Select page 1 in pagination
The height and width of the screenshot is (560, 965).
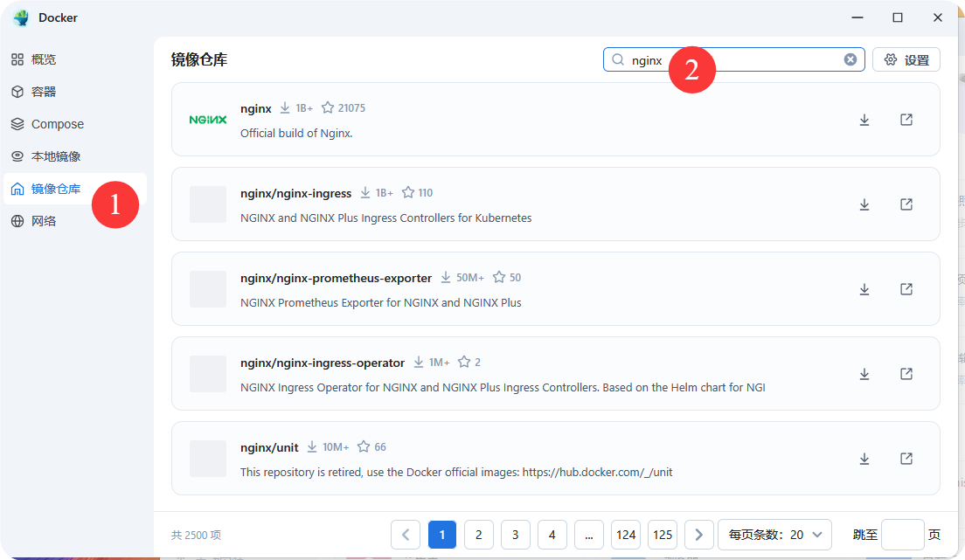point(442,535)
